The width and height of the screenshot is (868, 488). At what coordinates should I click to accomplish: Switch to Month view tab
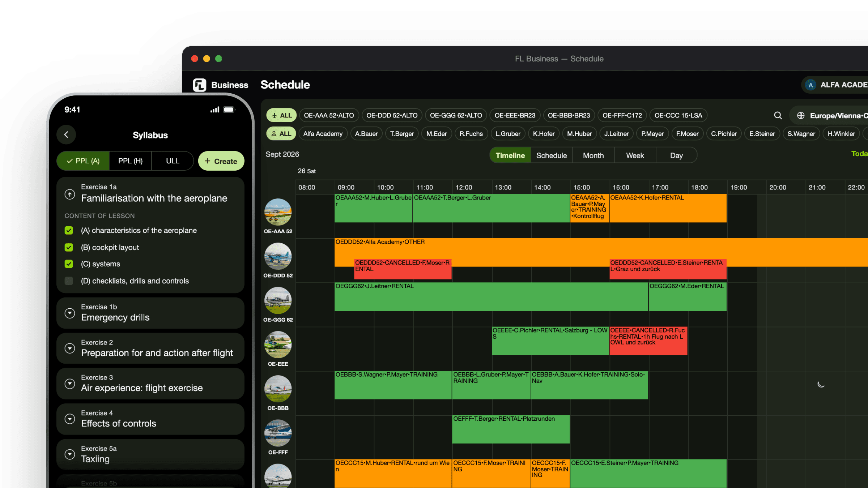(x=593, y=155)
